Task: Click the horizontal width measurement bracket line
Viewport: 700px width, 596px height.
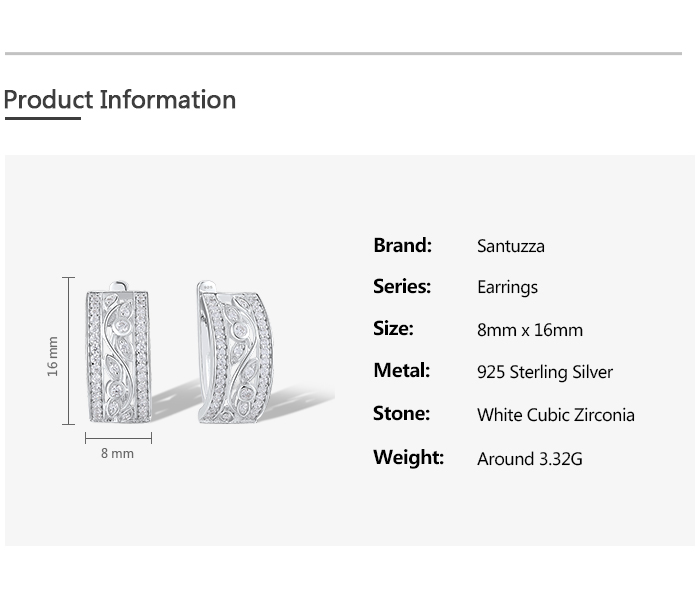Action: tap(118, 438)
